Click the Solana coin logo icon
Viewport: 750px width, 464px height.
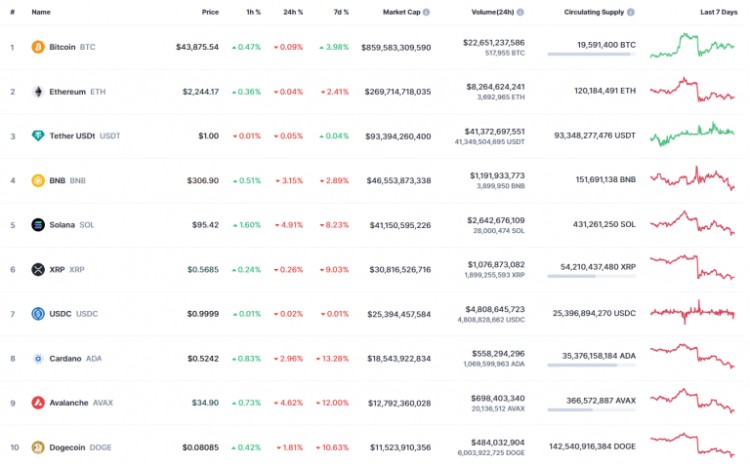pos(38,225)
